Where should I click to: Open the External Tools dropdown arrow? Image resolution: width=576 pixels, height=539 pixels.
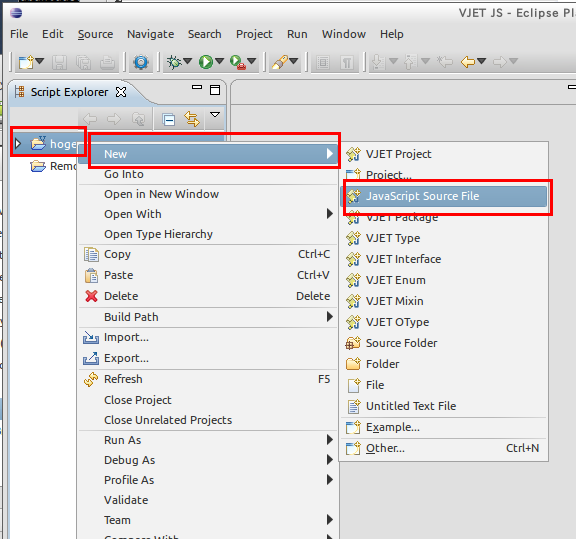(252, 61)
